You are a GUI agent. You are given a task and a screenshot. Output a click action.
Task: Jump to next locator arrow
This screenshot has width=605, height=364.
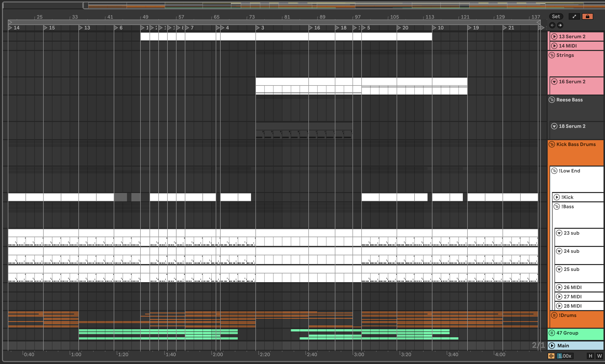(560, 25)
